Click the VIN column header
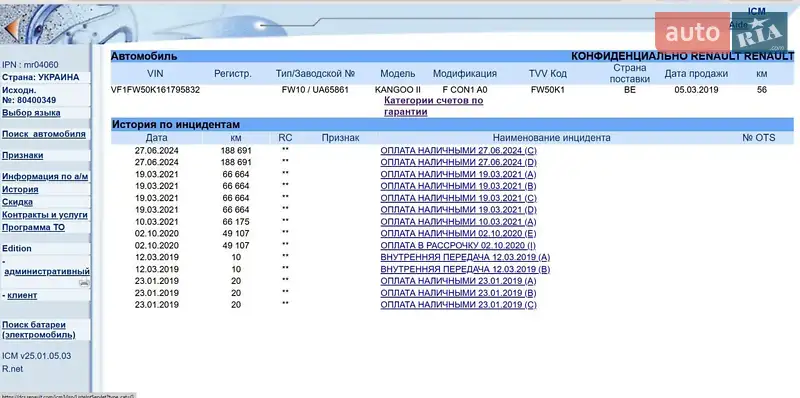 point(155,73)
